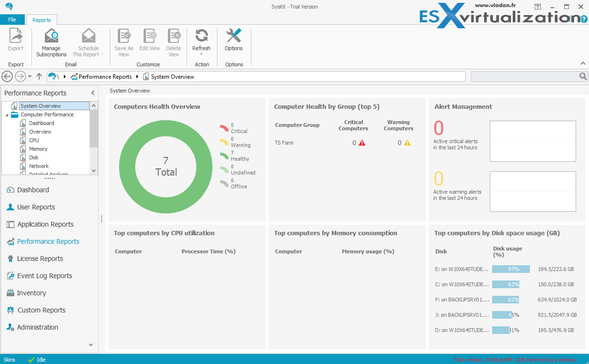Viewport: 589px width, 364px height.
Task: Go back with the Back arrow
Action: 7,76
